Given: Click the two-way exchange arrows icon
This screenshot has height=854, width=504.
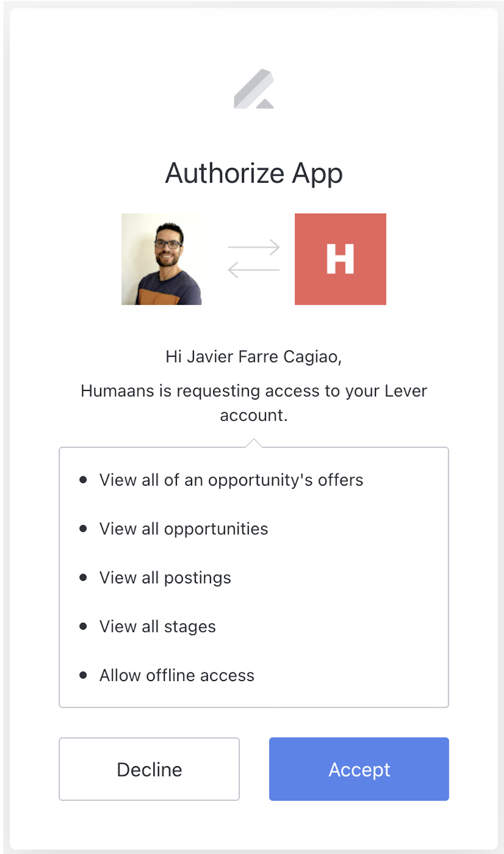Looking at the screenshot, I should (254, 259).
